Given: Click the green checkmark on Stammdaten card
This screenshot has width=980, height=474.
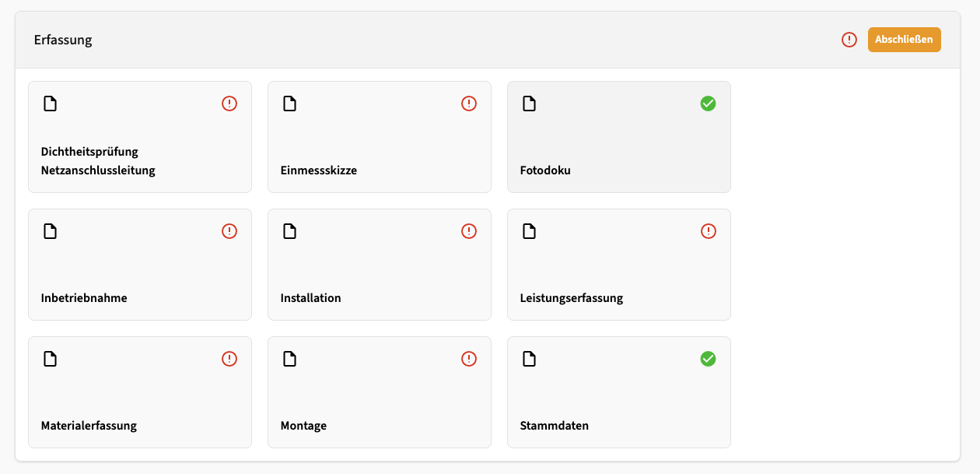Looking at the screenshot, I should pos(708,359).
